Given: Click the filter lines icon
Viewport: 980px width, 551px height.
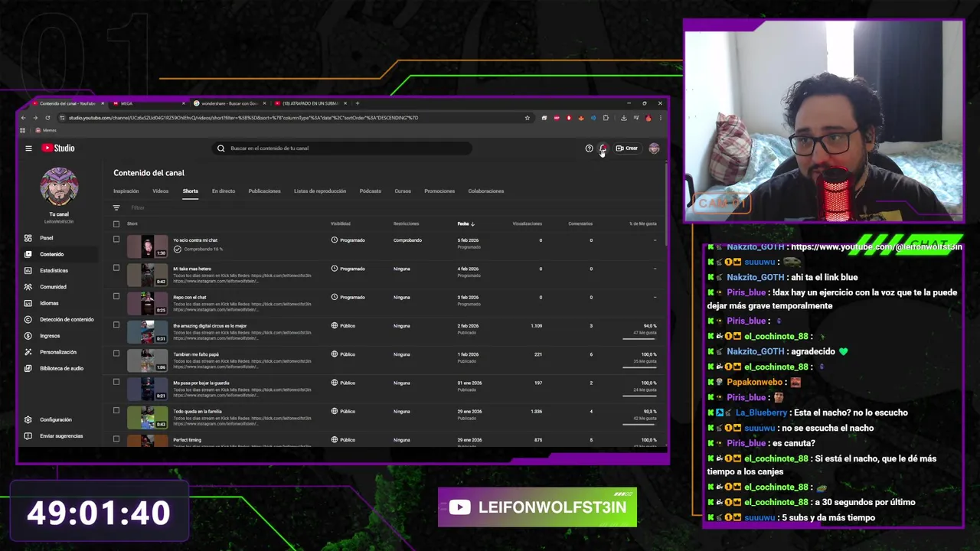Looking at the screenshot, I should [116, 208].
